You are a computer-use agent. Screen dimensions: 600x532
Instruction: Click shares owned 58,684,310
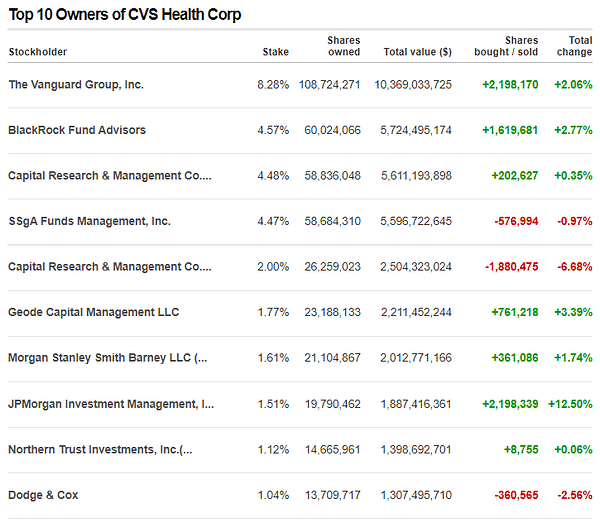(x=332, y=221)
